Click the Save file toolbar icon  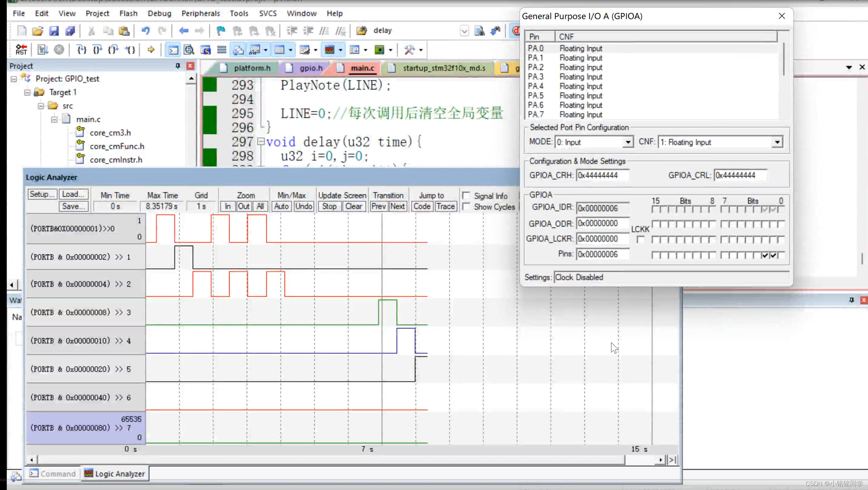pos(54,31)
